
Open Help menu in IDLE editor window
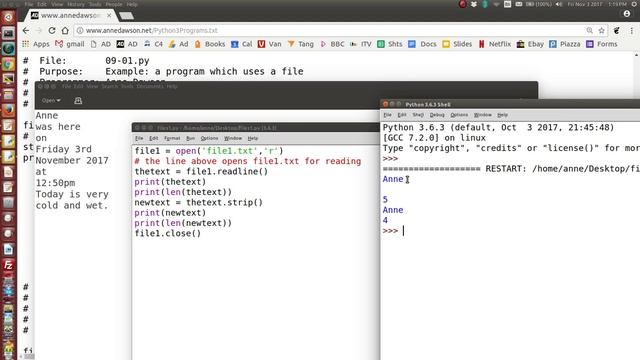[253, 138]
